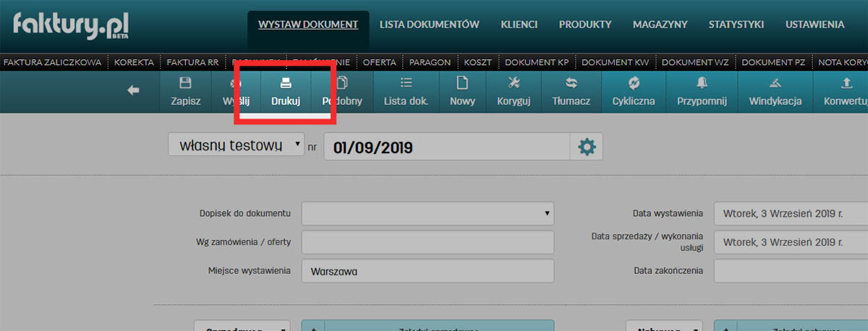The height and width of the screenshot is (331, 868).
Task: Click the Miejsce wystawienia field with Warszawa
Action: coord(427,271)
